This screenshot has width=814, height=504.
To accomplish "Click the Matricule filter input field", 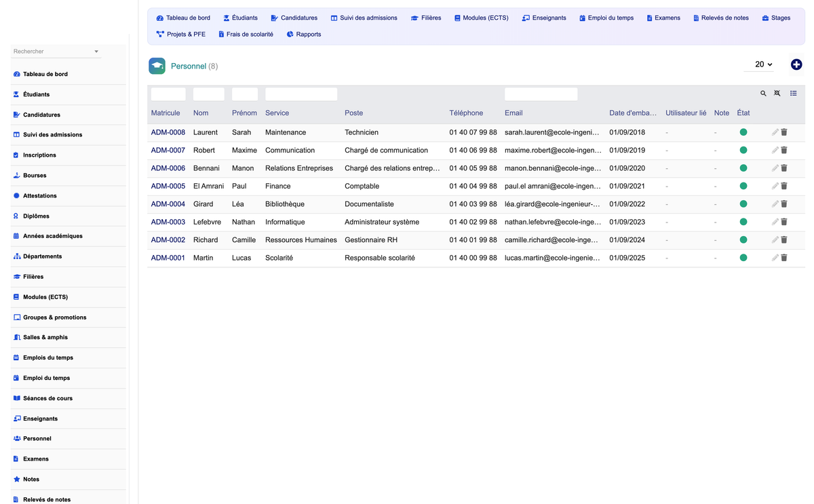I will (x=168, y=94).
